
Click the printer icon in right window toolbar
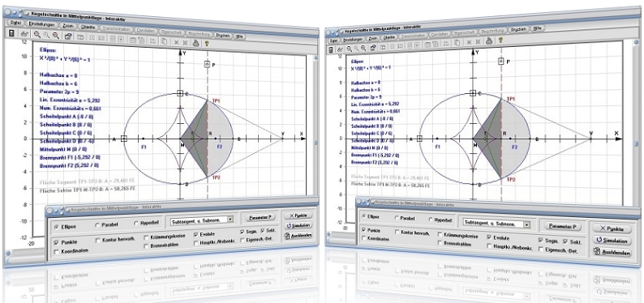489,41
